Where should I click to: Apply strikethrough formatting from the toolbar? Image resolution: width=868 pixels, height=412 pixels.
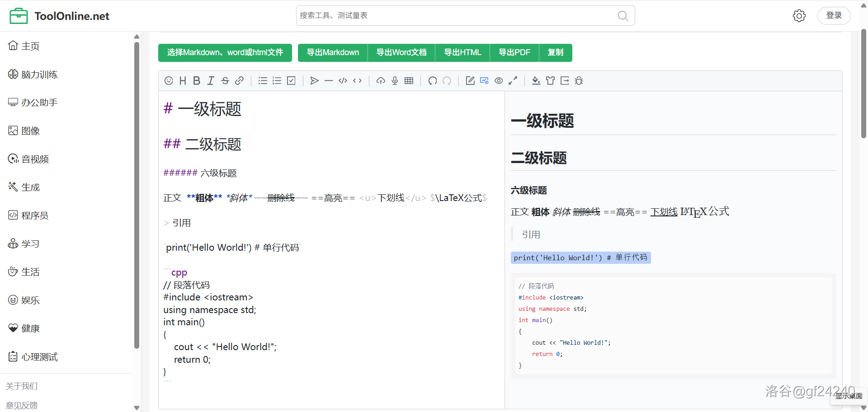[x=225, y=81]
